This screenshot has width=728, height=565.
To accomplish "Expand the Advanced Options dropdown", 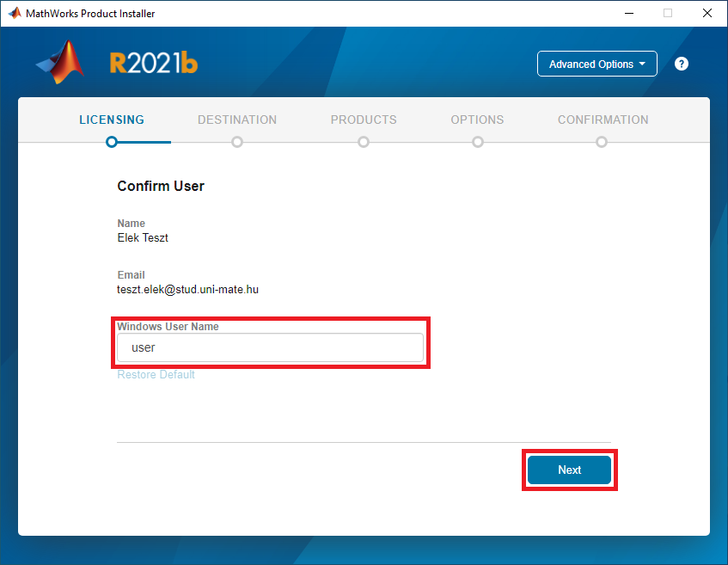I will click(x=596, y=64).
